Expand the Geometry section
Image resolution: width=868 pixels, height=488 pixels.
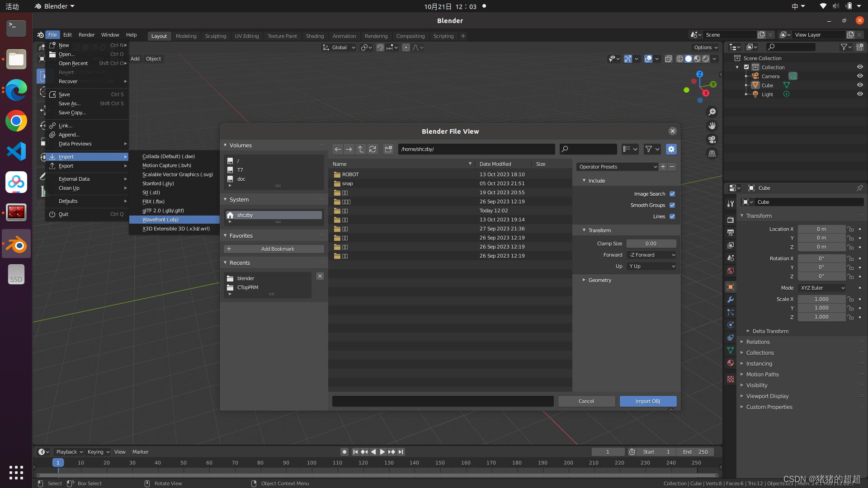599,280
